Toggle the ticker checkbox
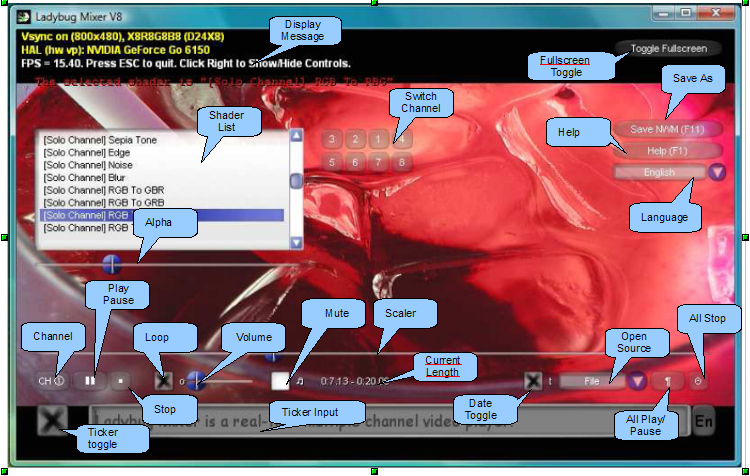Viewport: 750px width, 476px height. click(52, 421)
